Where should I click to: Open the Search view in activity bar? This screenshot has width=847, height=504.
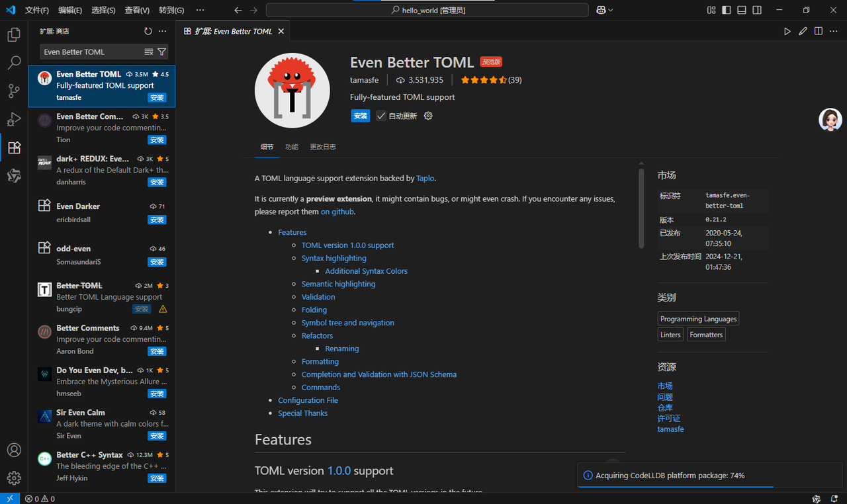pyautogui.click(x=14, y=63)
